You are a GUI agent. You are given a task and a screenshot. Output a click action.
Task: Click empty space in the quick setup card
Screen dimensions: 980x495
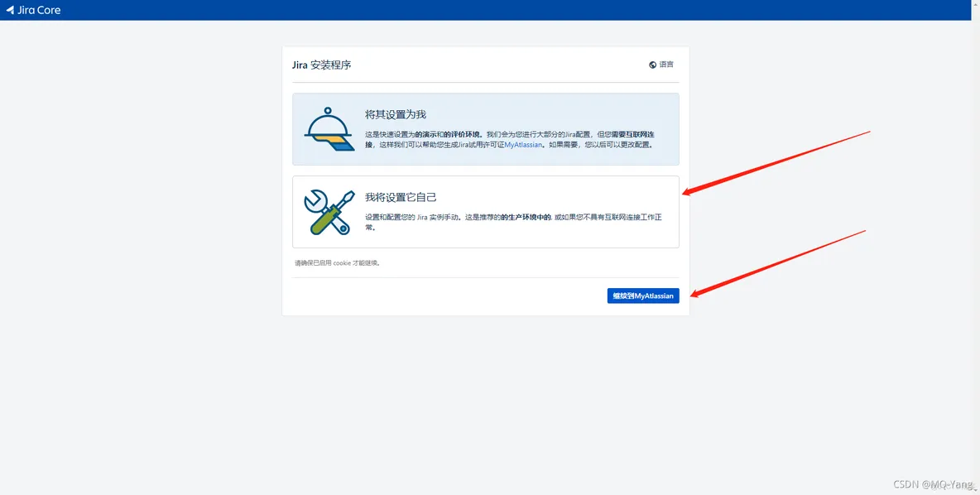(x=579, y=112)
